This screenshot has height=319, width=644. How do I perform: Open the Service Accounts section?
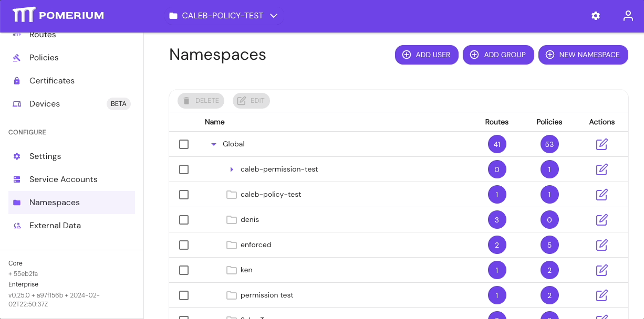(x=63, y=179)
